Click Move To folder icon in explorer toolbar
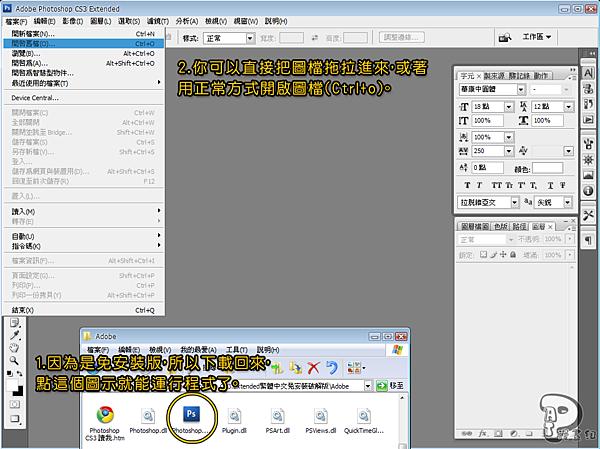This screenshot has height=449, width=600. click(277, 368)
